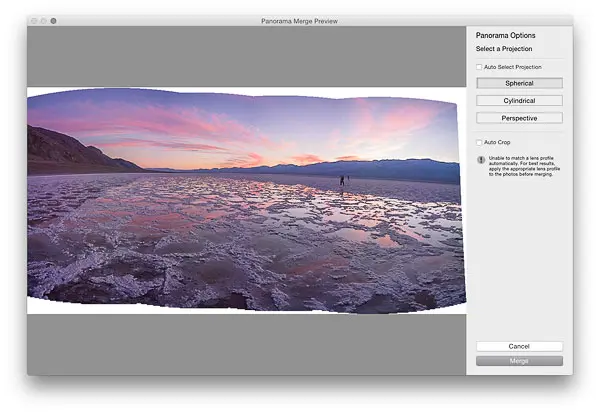
Task: Choose the Cylindrical projection
Action: [x=519, y=100]
